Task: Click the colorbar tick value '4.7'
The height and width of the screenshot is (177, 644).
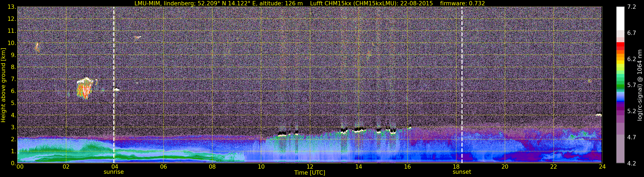Action: click(x=632, y=137)
